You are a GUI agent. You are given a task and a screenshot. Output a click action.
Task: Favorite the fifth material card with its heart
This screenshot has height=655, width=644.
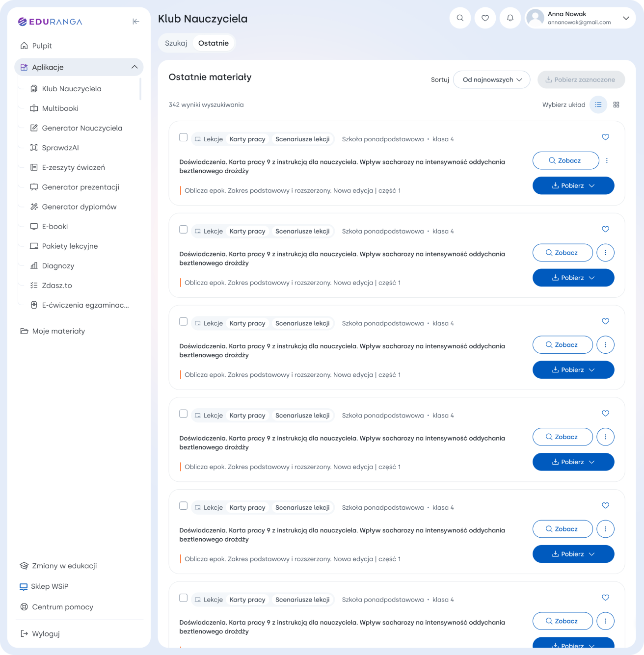pyautogui.click(x=605, y=506)
